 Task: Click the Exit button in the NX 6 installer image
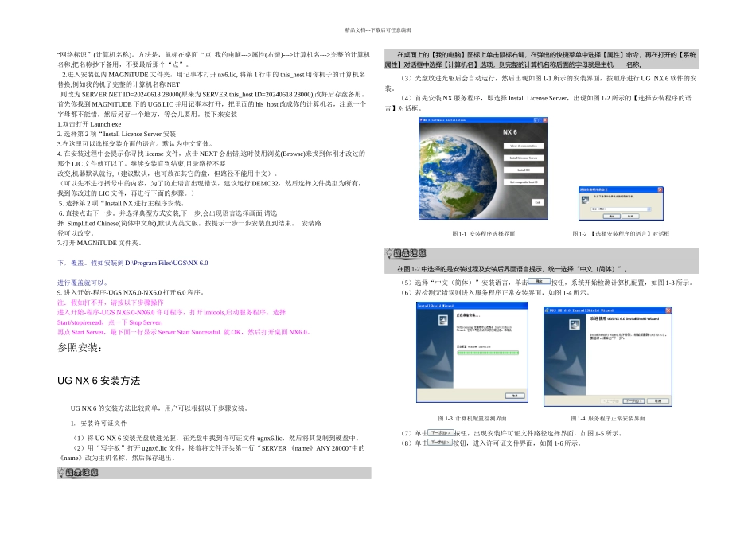point(538,202)
